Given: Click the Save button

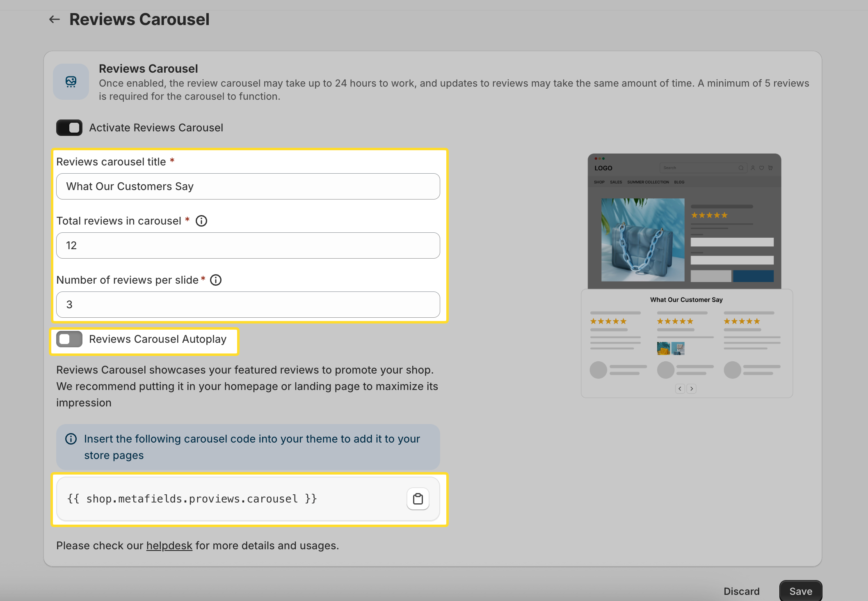Looking at the screenshot, I should pos(800,591).
